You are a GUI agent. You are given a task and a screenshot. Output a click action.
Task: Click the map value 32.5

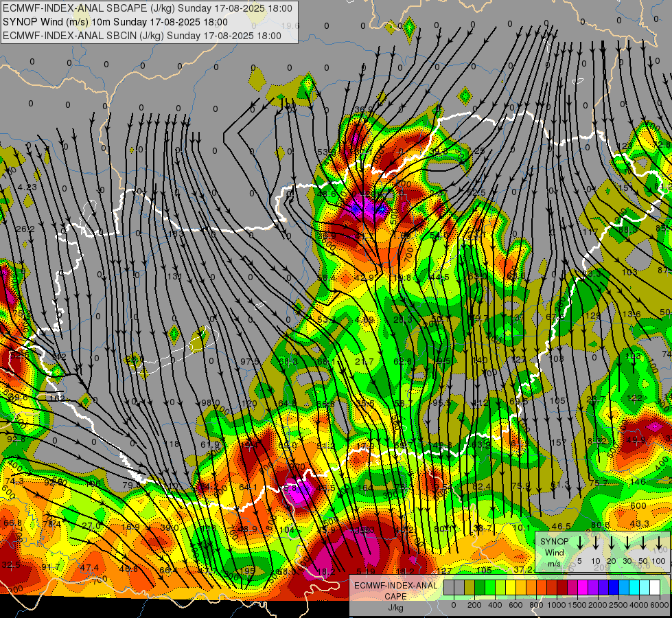point(11,565)
